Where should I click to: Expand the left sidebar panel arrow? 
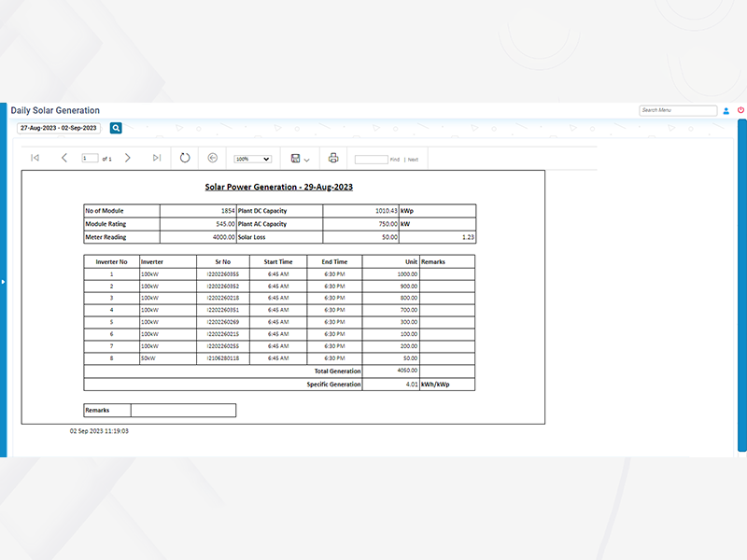3,280
